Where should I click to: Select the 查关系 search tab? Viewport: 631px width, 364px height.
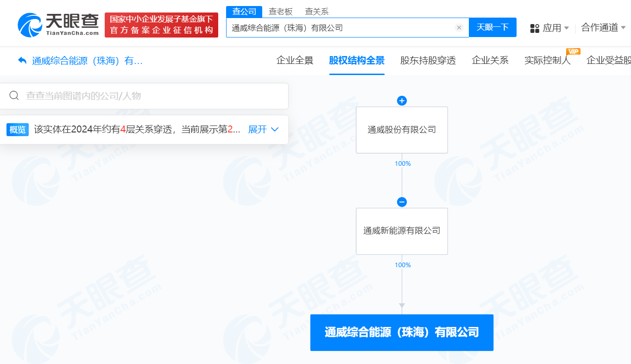[317, 12]
